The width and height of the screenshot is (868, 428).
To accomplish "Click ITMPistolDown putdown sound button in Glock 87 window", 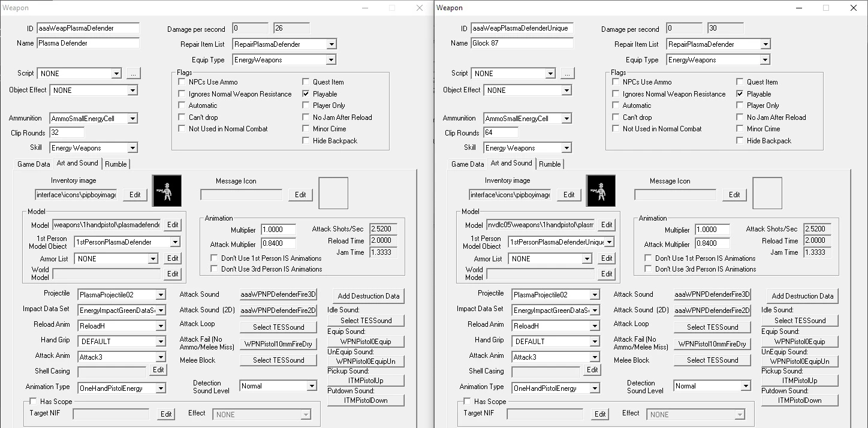I will tap(800, 400).
